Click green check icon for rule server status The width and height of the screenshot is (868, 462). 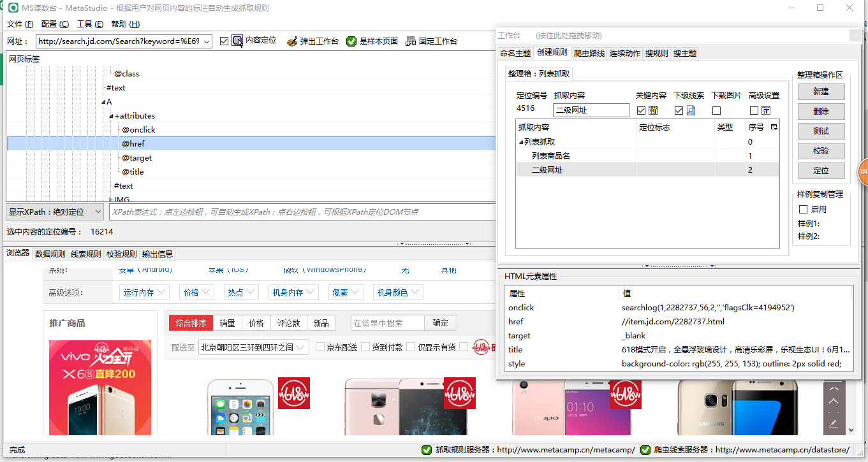[427, 450]
